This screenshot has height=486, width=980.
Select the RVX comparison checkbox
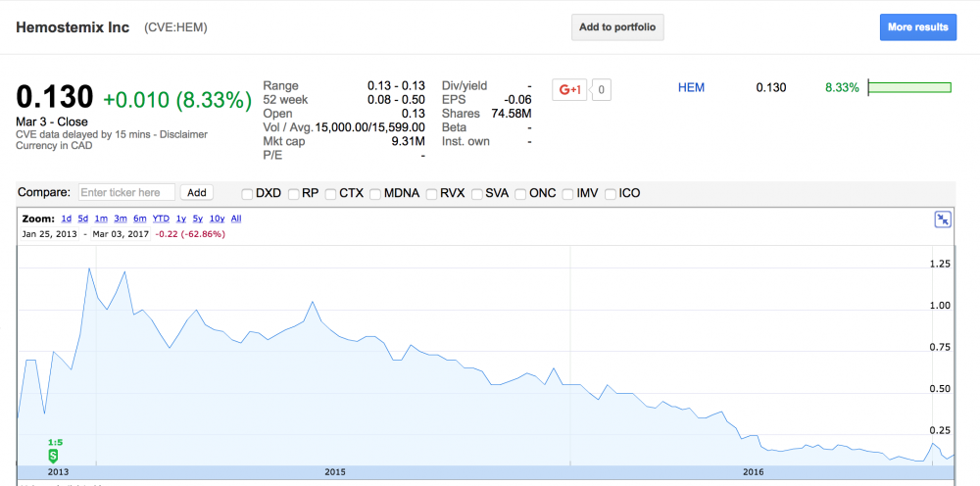coord(431,193)
